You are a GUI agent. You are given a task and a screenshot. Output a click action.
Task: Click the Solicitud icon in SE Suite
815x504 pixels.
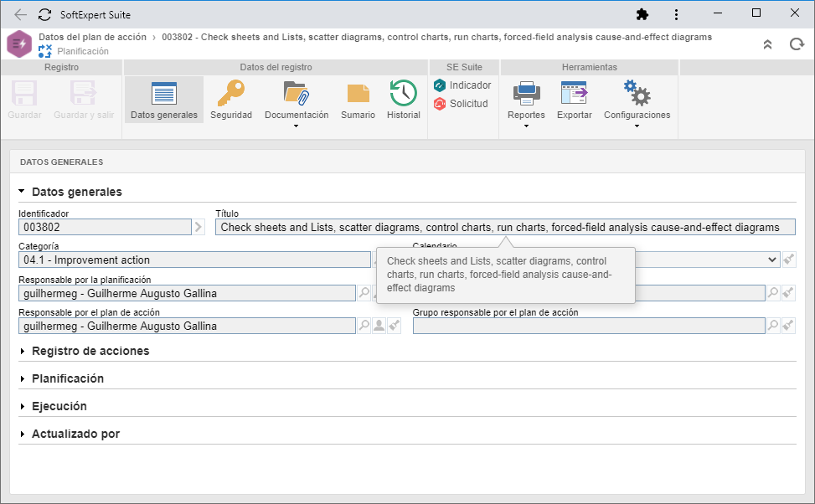(440, 104)
